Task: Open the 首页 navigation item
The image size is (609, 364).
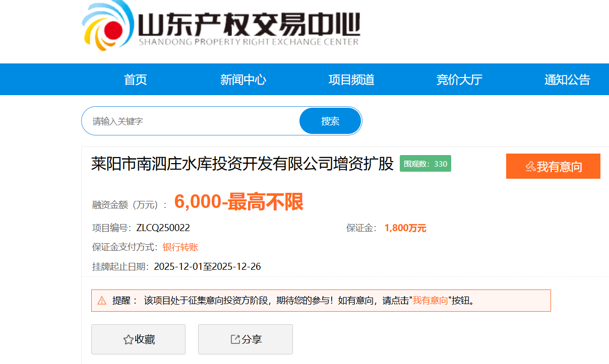Action: click(135, 80)
